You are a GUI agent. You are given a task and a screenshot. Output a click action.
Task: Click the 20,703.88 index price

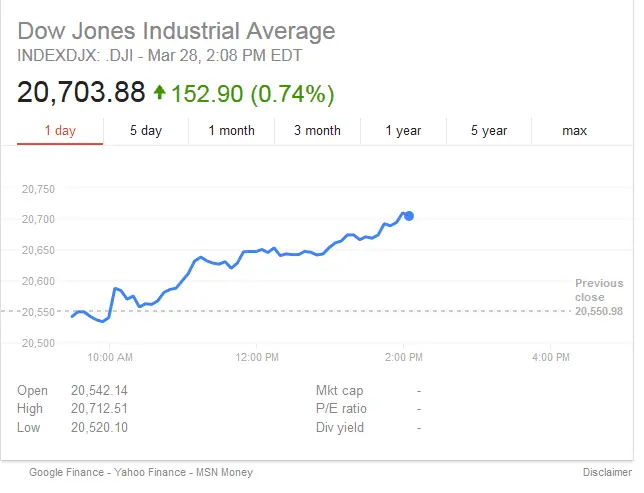(x=81, y=93)
